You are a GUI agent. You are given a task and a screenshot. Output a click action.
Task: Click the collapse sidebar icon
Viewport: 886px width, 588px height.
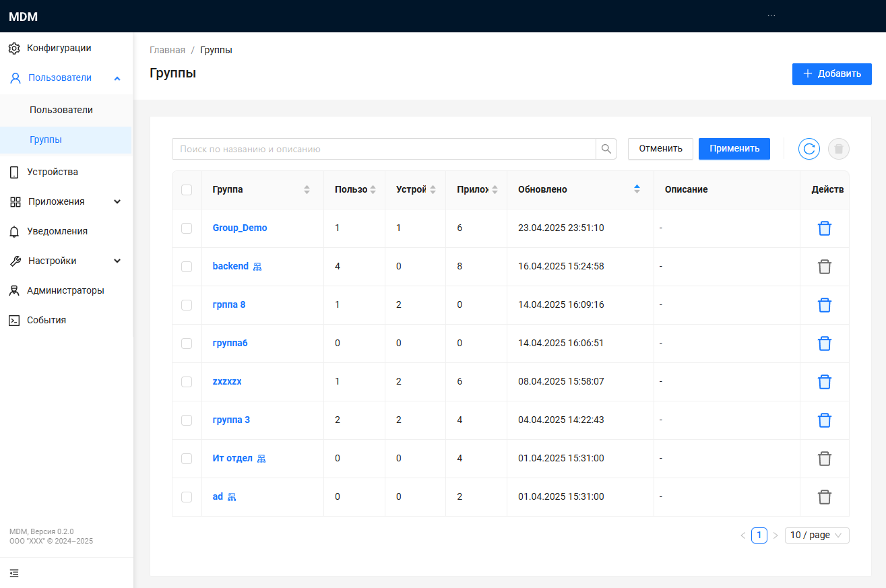tap(14, 573)
